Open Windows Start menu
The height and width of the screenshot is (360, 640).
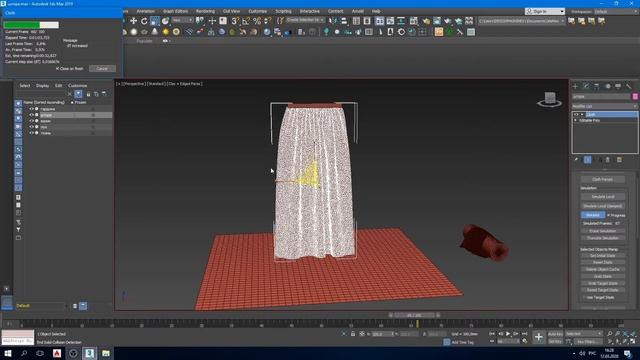coord(8,353)
